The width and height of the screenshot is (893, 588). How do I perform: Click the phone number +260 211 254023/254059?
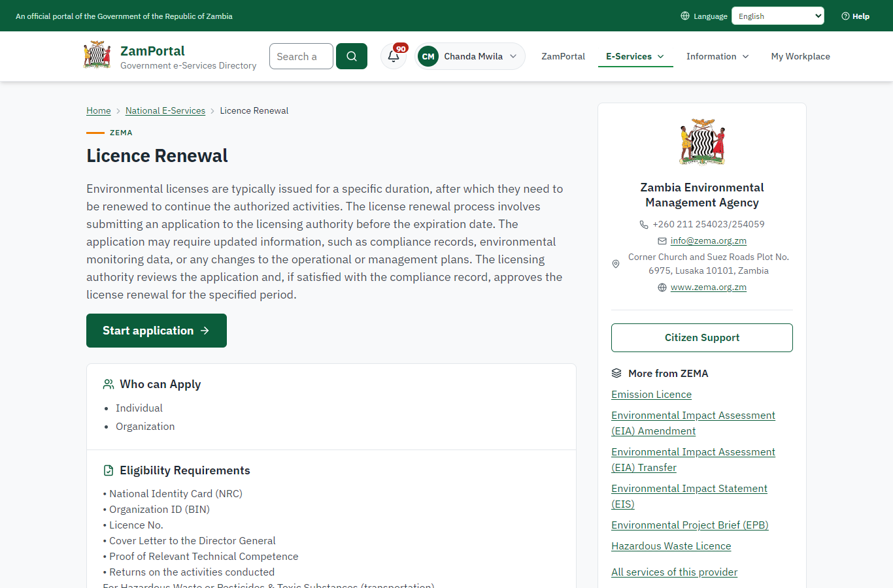(709, 224)
